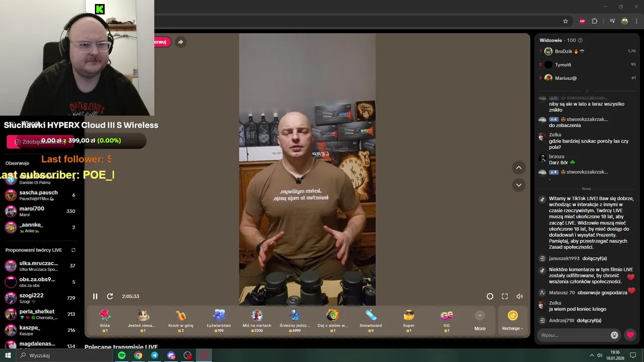The image size is (644, 362).
Task: Show hidden system tray icons
Action: tap(592, 355)
